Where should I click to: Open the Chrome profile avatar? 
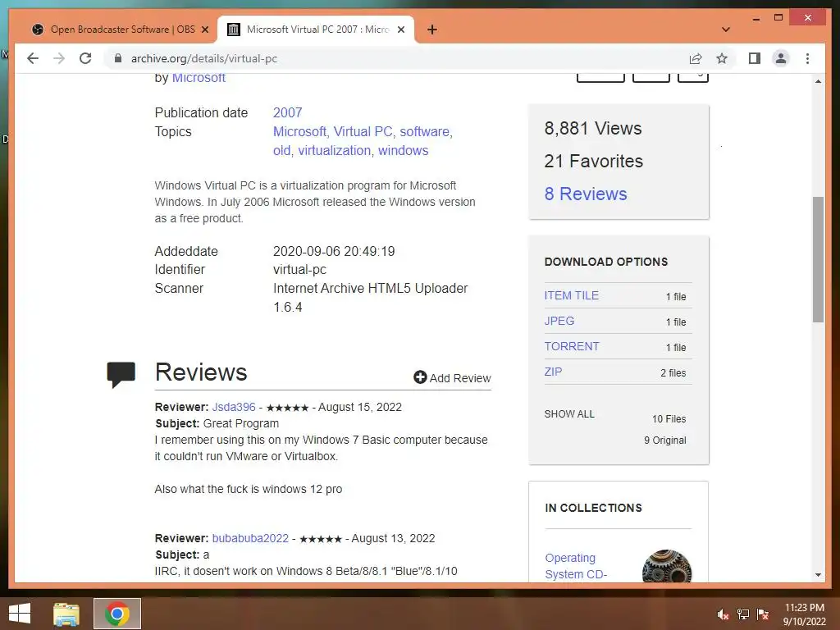tap(781, 58)
